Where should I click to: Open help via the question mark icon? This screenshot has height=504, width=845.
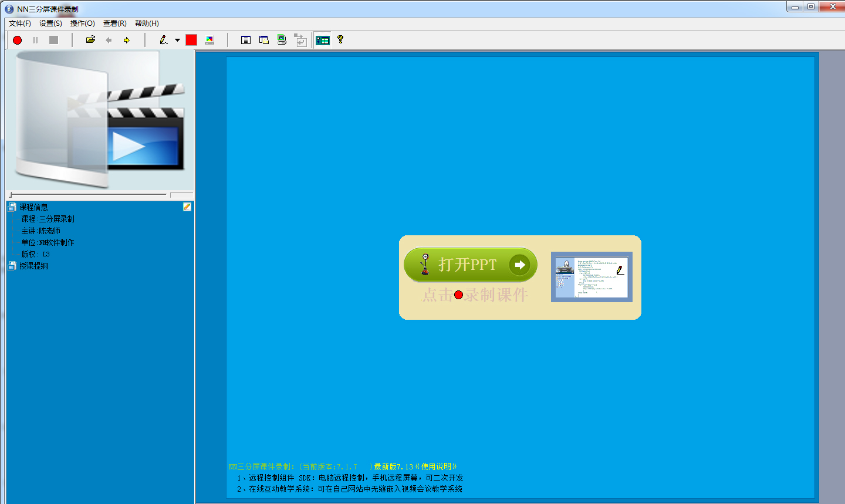[x=340, y=39]
